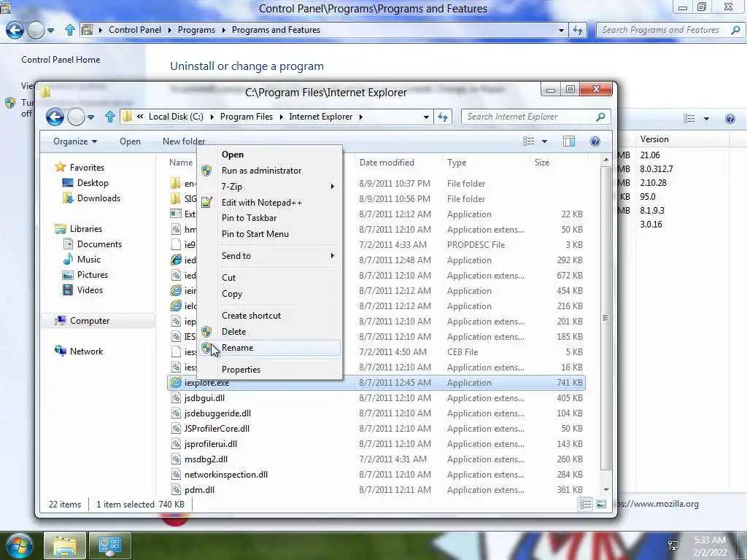The image size is (747, 560).
Task: Click jsdbgui.dll file icon
Action: tap(176, 398)
